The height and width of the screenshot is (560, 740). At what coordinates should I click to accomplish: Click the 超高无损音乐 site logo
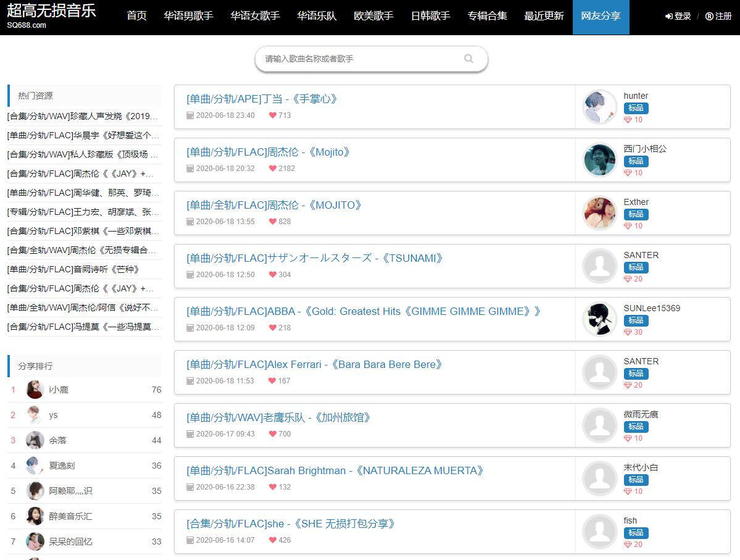pos(51,16)
